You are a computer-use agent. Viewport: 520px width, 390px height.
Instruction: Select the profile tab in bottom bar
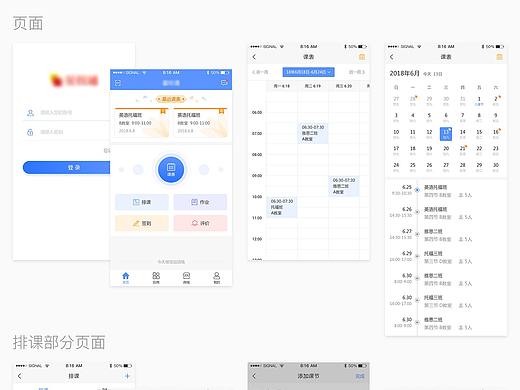pyautogui.click(x=217, y=278)
